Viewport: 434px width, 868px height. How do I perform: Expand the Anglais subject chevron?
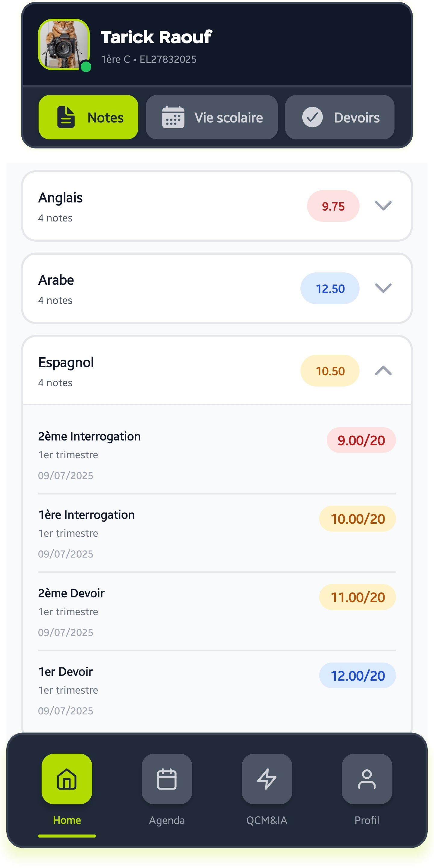tap(383, 205)
